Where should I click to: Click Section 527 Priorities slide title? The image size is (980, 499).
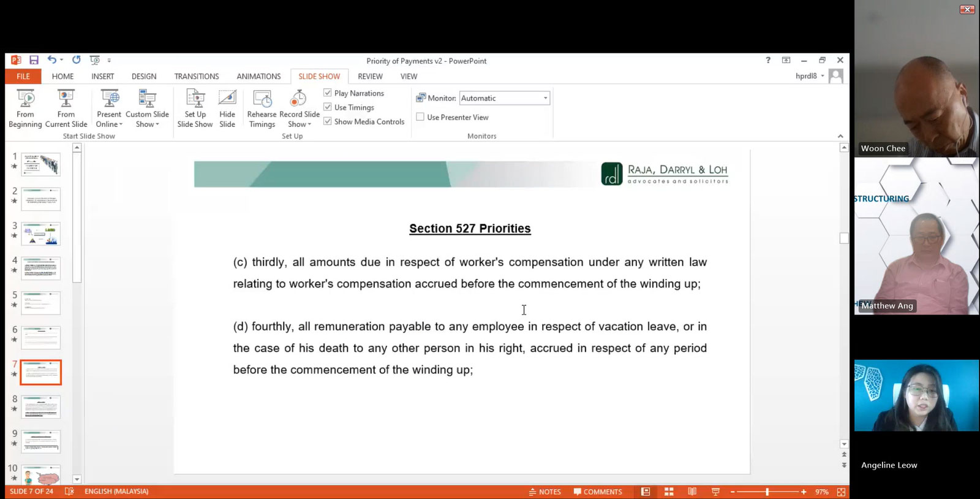[470, 229]
